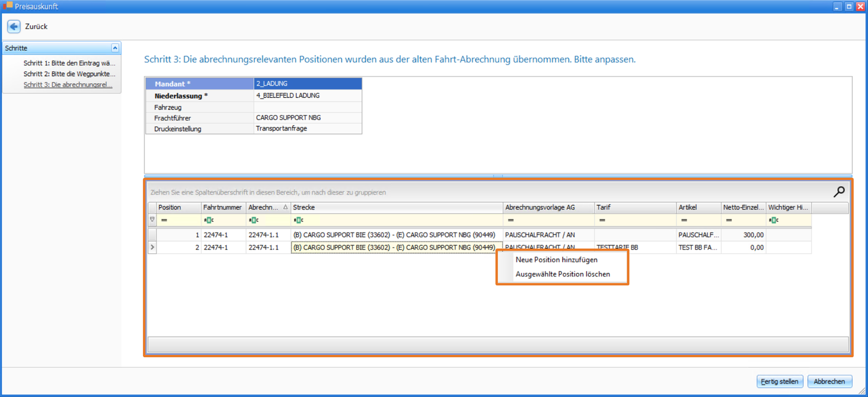Click the Abbrechen button
Screen dimensions: 868x397
point(829,382)
